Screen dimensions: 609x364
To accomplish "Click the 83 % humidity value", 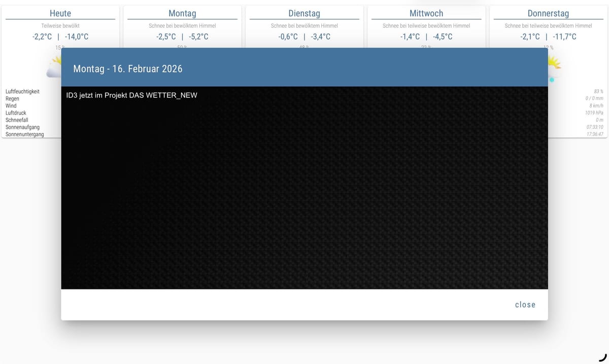I will pos(598,91).
